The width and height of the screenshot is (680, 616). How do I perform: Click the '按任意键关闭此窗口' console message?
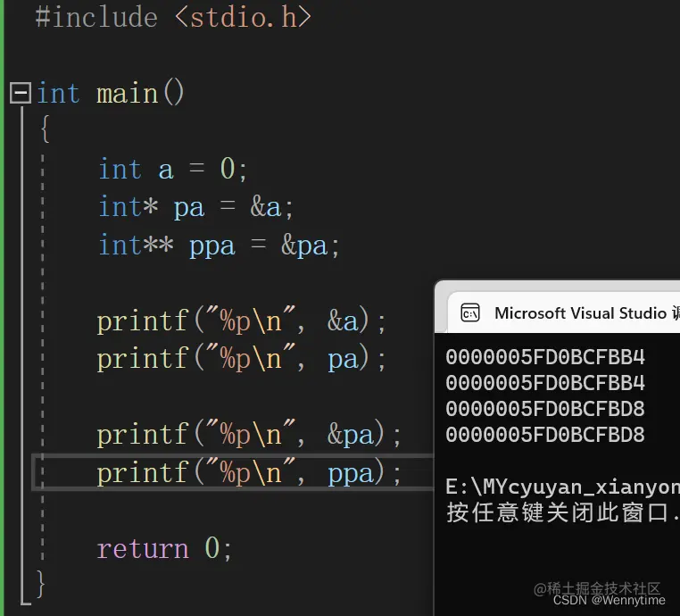(x=562, y=512)
